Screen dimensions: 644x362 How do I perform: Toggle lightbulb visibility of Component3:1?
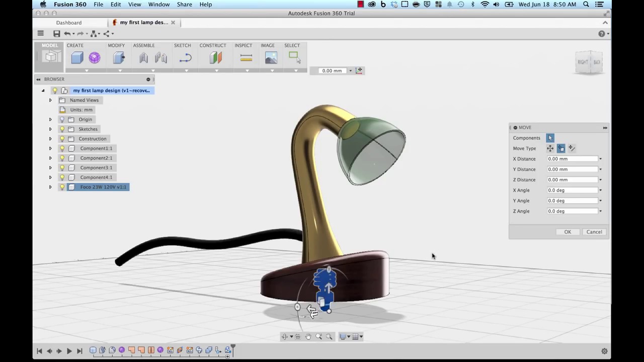coord(62,167)
